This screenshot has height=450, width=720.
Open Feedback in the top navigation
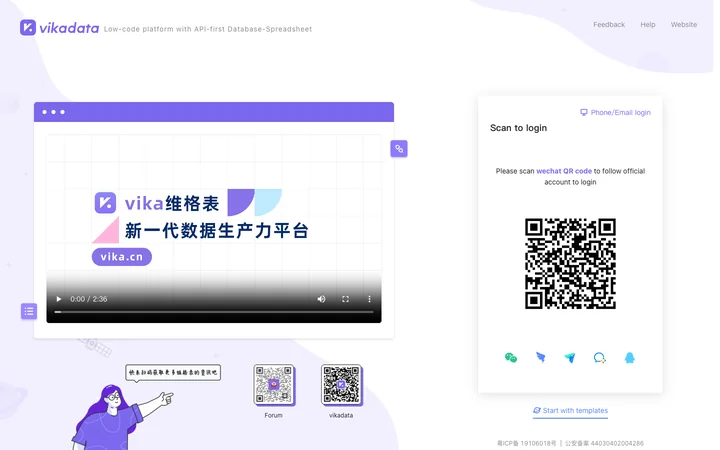pos(609,25)
